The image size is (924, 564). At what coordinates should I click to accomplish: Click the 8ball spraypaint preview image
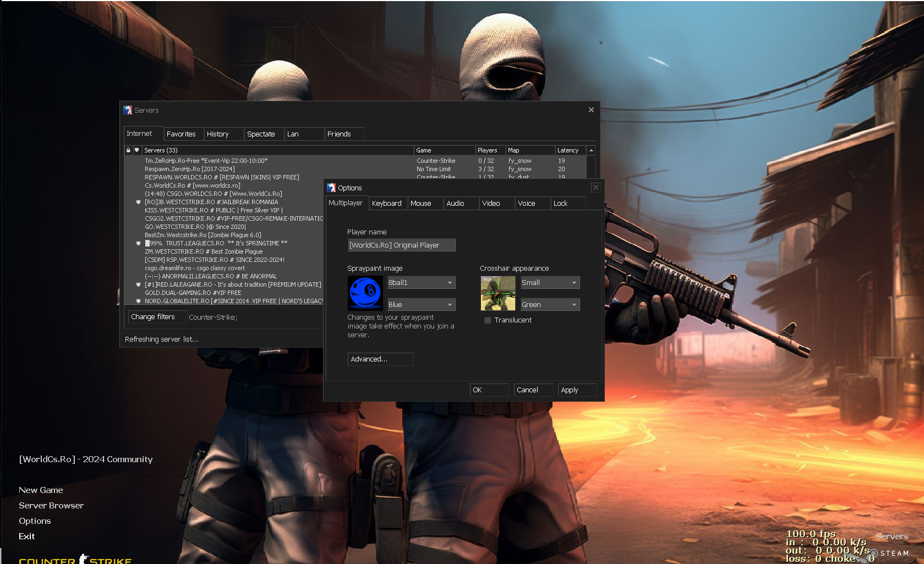pos(365,293)
